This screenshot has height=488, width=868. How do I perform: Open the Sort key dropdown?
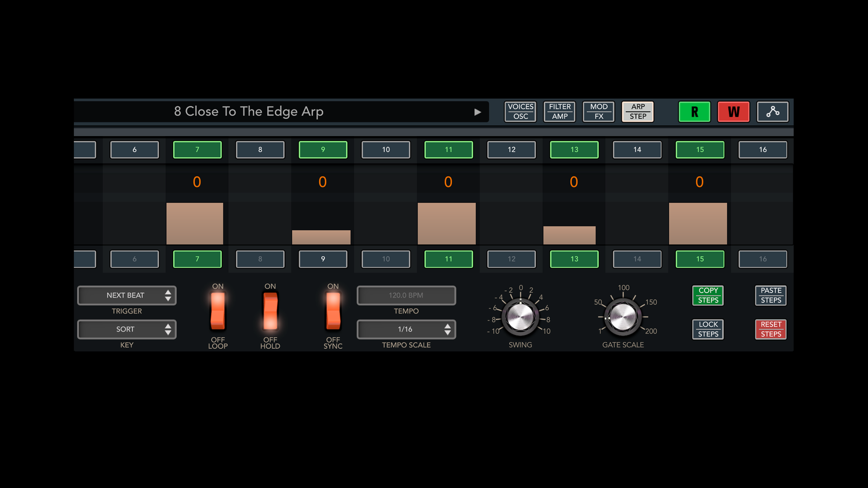point(126,329)
